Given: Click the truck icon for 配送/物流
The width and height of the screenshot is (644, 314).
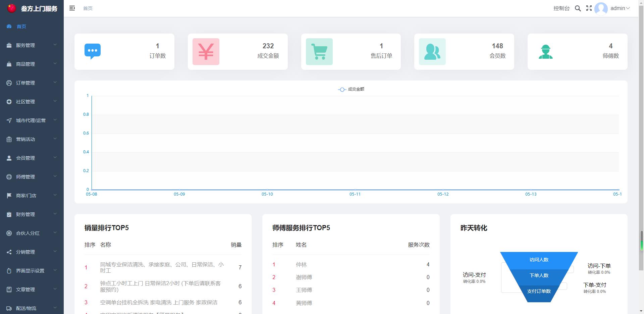Looking at the screenshot, I should click(x=9, y=308).
